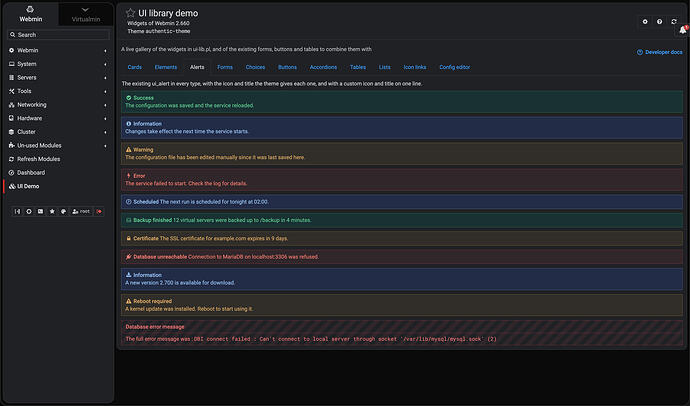Open module configuration gear icon in header

[x=645, y=22]
